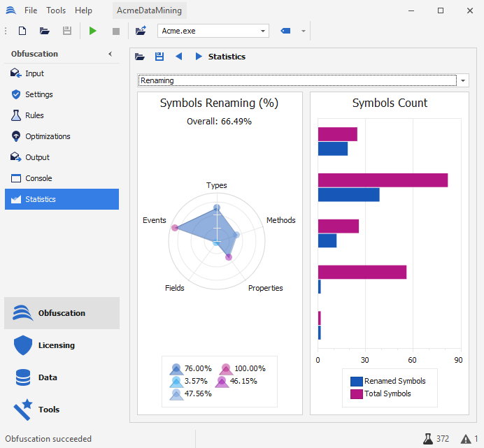The image size is (484, 448).
Task: Click the Open statistics folder icon
Action: click(x=140, y=57)
